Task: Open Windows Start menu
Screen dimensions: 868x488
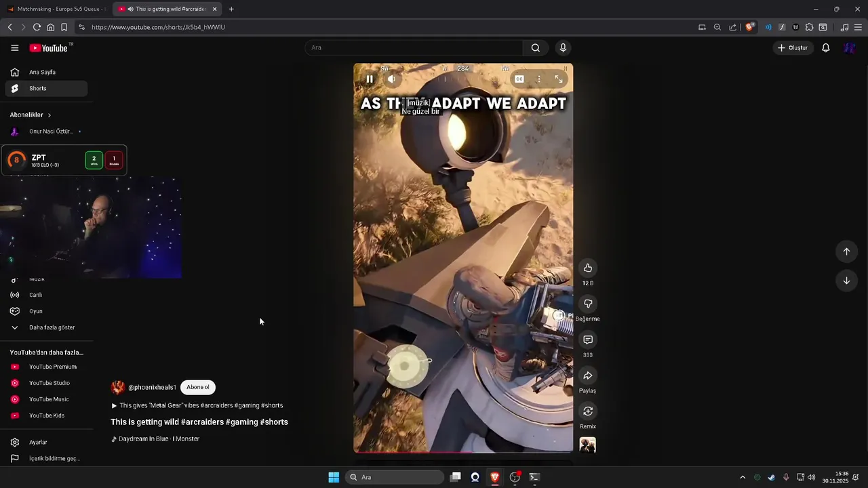Action: click(x=334, y=477)
